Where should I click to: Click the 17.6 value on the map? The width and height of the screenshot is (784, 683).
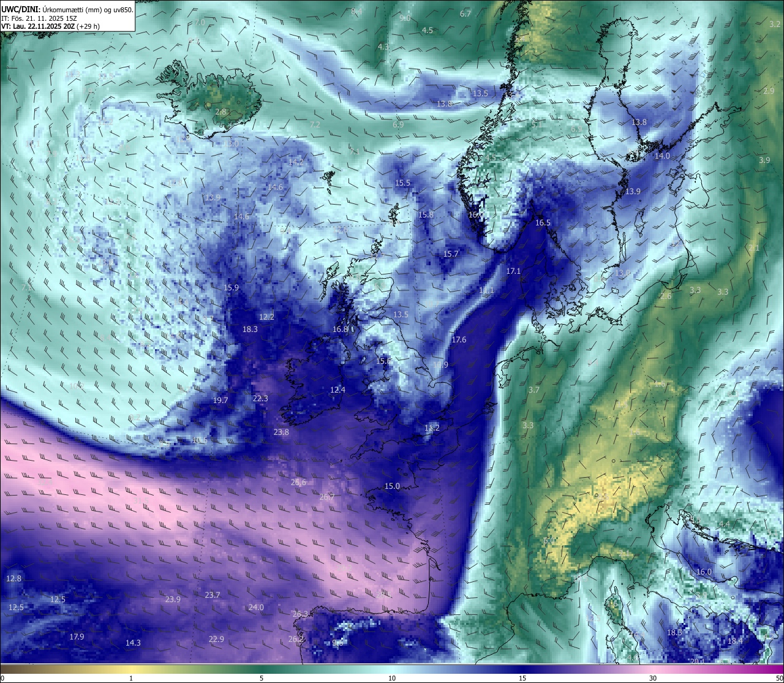click(x=459, y=339)
